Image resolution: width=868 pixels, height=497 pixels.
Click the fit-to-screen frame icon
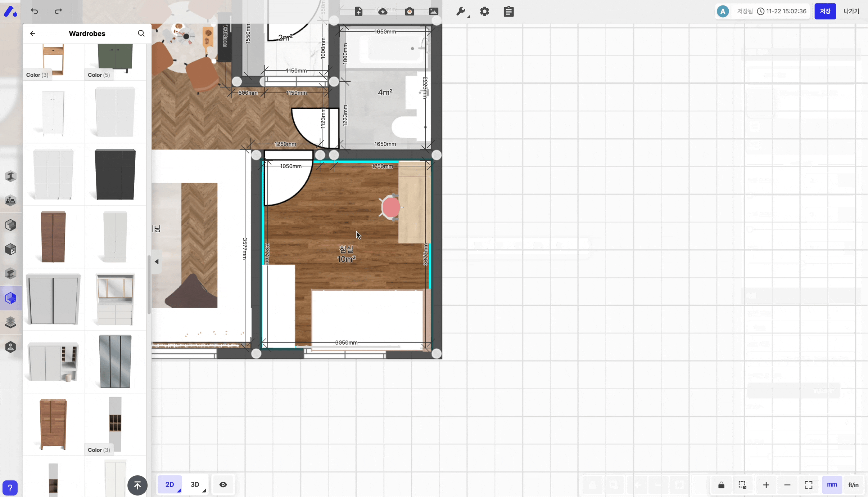pyautogui.click(x=809, y=485)
